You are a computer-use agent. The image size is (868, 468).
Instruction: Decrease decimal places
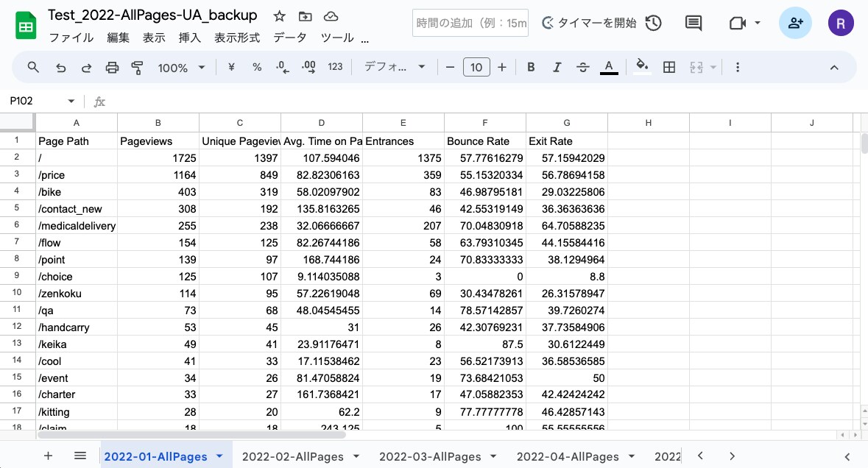pos(282,68)
